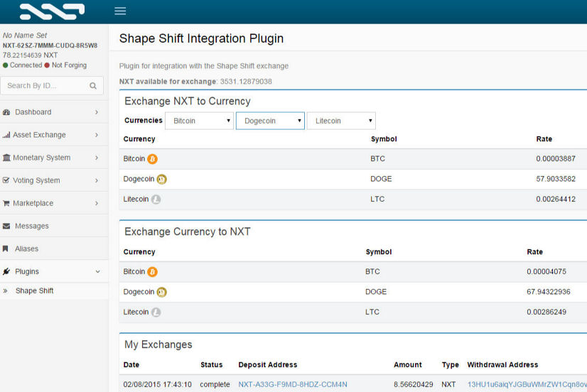Click the search magnifier icon
The width and height of the screenshot is (587, 392).
click(x=93, y=86)
